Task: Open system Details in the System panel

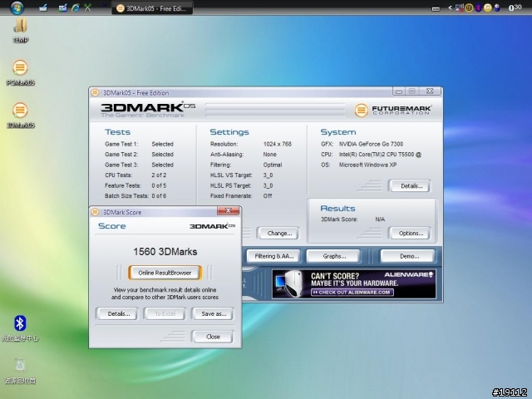Action: pos(410,186)
